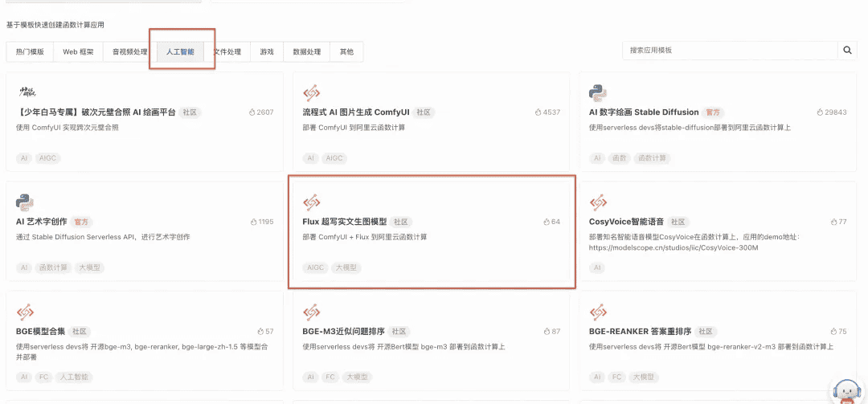Click the CosyVoice智能语音 card icon
Image resolution: width=868 pixels, height=404 pixels.
[597, 202]
